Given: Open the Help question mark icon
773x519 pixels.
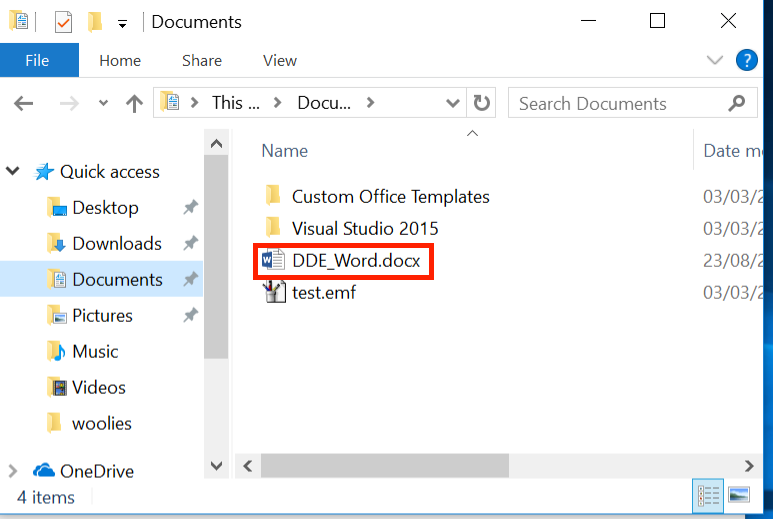Looking at the screenshot, I should 746,60.
